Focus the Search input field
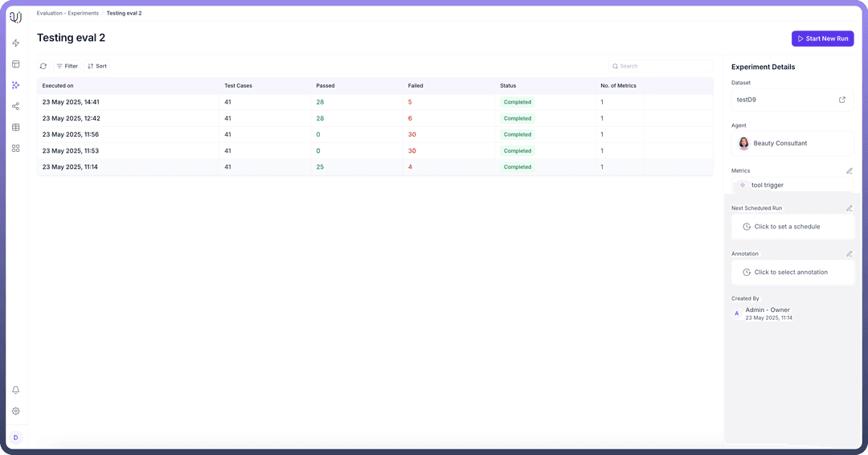Viewport: 868px width, 455px height. (x=663, y=66)
